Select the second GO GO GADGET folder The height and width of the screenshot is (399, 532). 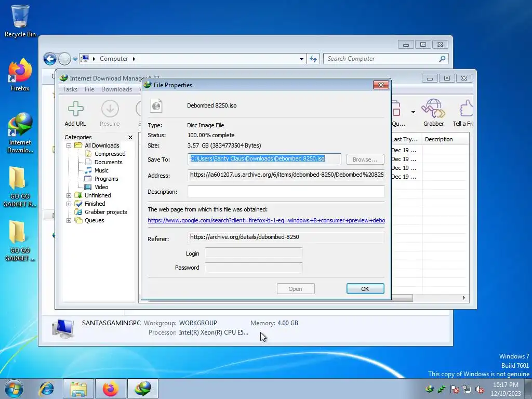[19, 241]
